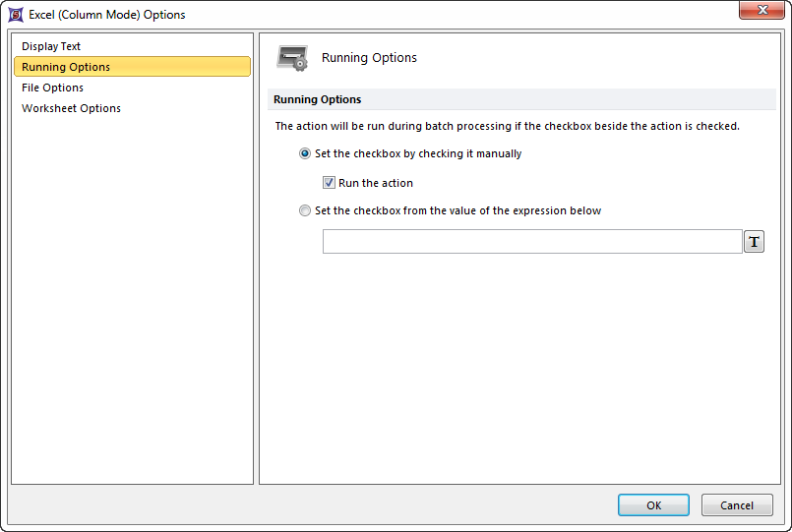The image size is (792, 532).
Task: Click the dialog title bar text
Action: click(106, 15)
